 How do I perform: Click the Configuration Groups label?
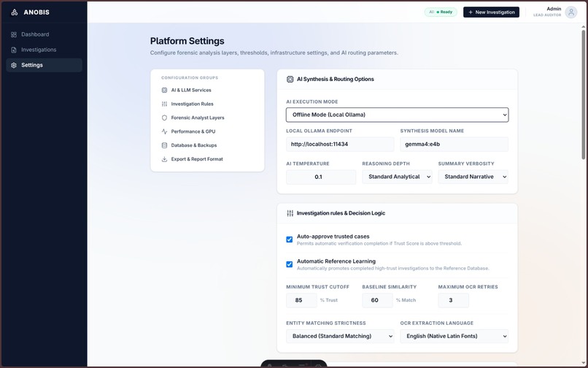(190, 77)
